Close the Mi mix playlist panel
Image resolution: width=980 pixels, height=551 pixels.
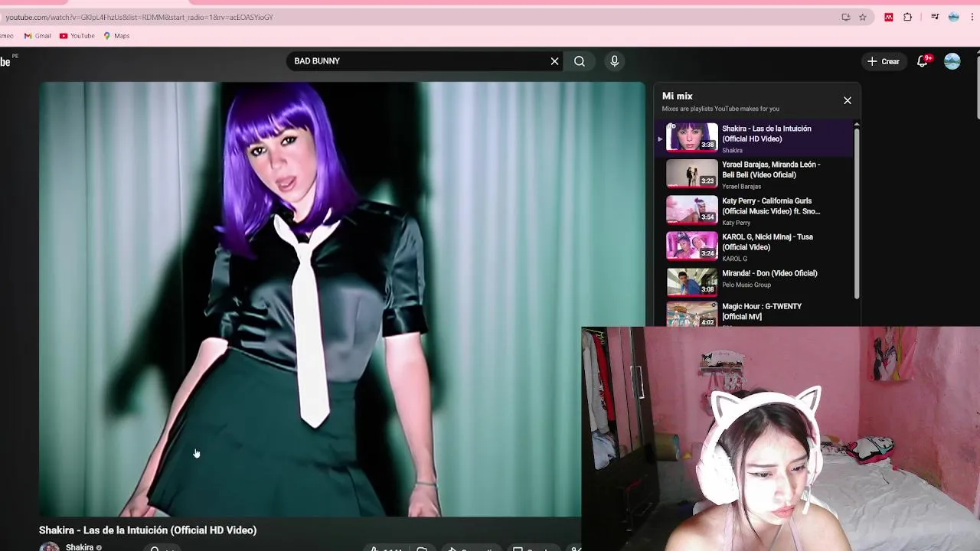click(848, 100)
